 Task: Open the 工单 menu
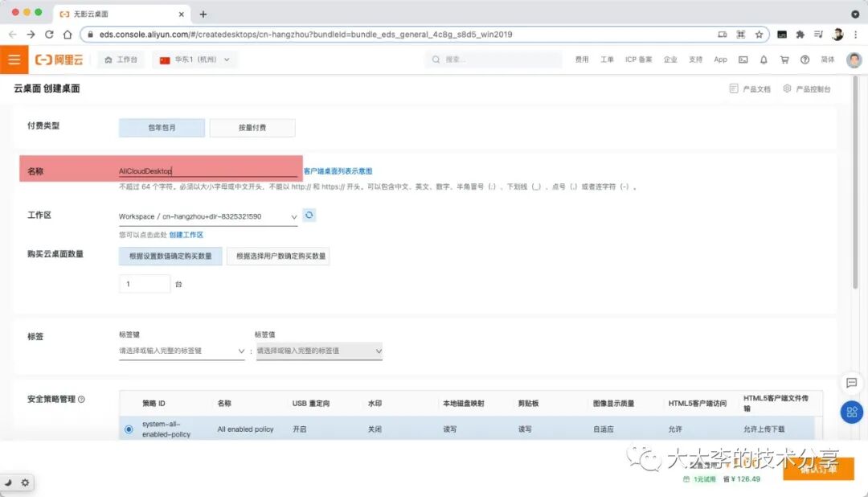(x=608, y=60)
